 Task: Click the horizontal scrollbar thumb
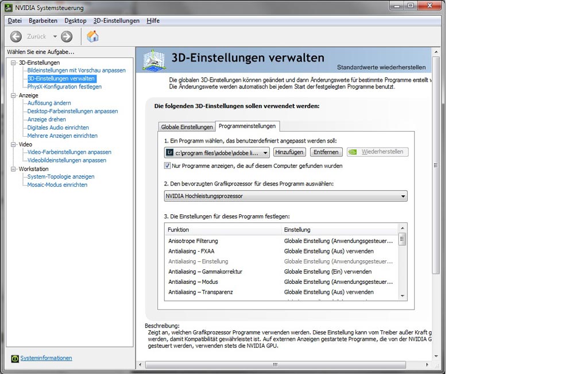[x=275, y=365]
